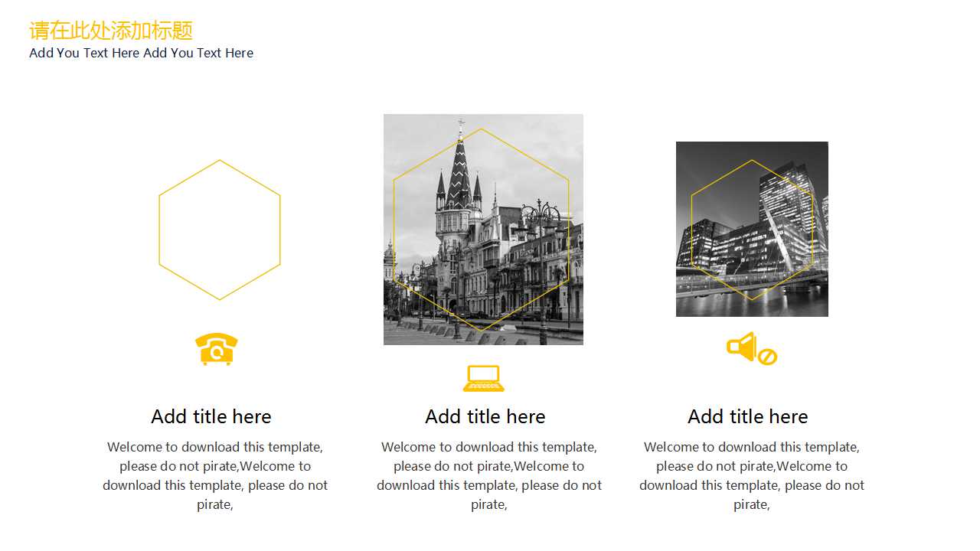Select the hexagon outline over the castle photo
980x551 pixels.
tap(394, 230)
